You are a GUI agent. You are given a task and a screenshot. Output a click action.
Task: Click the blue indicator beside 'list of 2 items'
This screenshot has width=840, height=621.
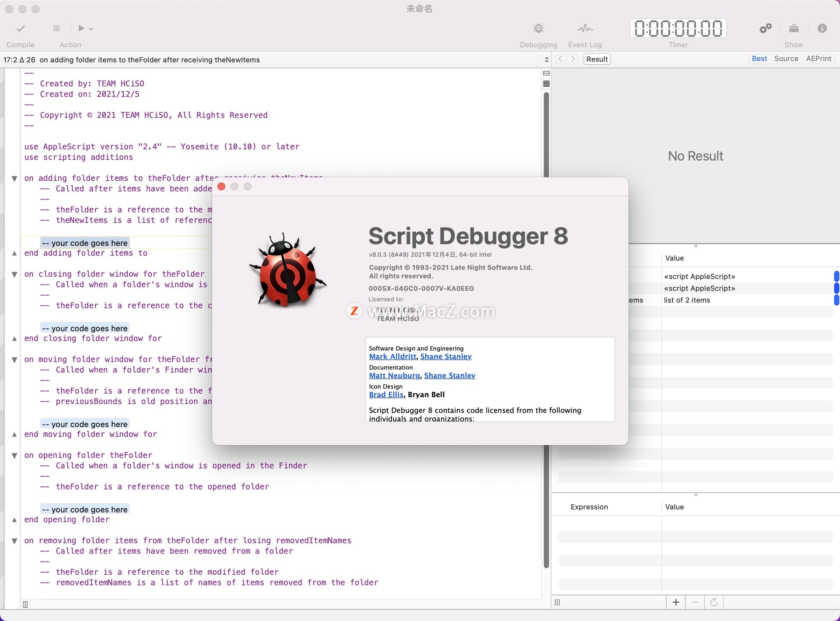pyautogui.click(x=836, y=300)
